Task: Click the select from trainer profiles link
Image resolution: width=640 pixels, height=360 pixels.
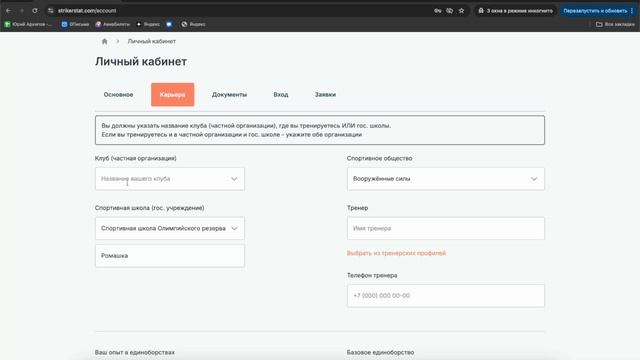Action: point(396,253)
